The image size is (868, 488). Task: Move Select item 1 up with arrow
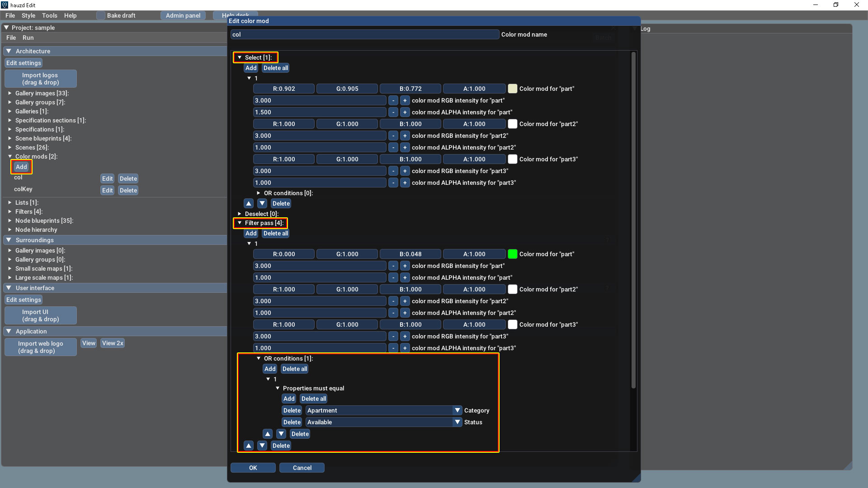[x=249, y=203]
